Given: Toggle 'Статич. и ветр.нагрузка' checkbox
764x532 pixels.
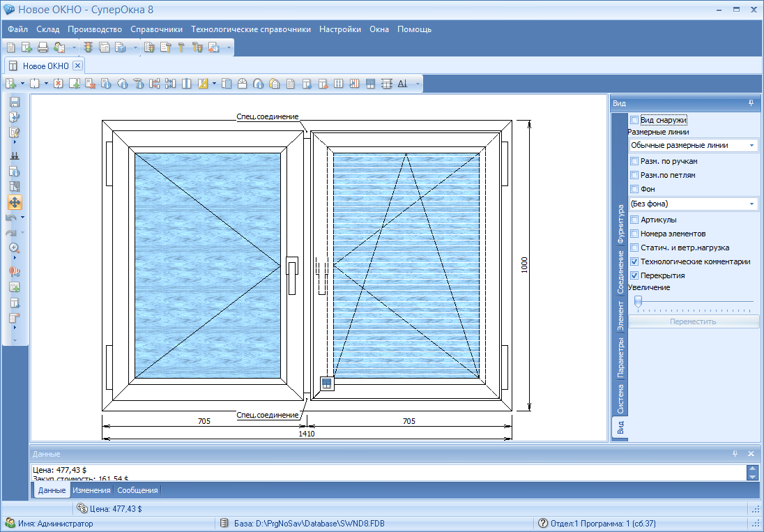Looking at the screenshot, I should [634, 248].
